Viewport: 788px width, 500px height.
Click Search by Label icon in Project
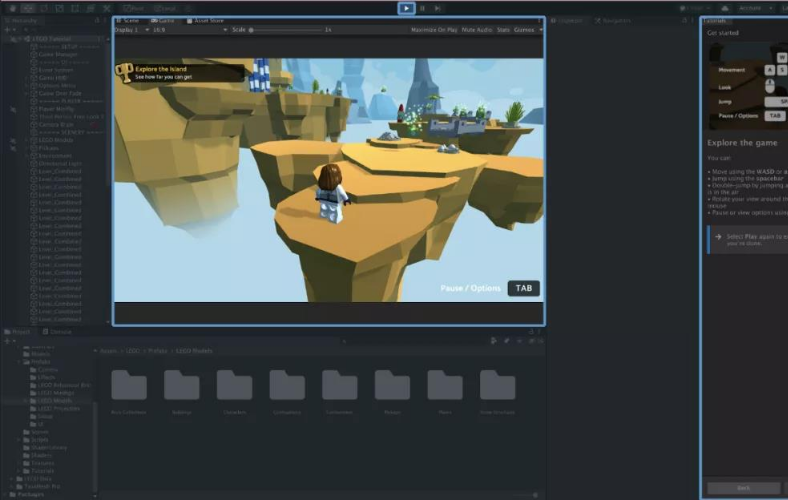pyautogui.click(x=506, y=341)
